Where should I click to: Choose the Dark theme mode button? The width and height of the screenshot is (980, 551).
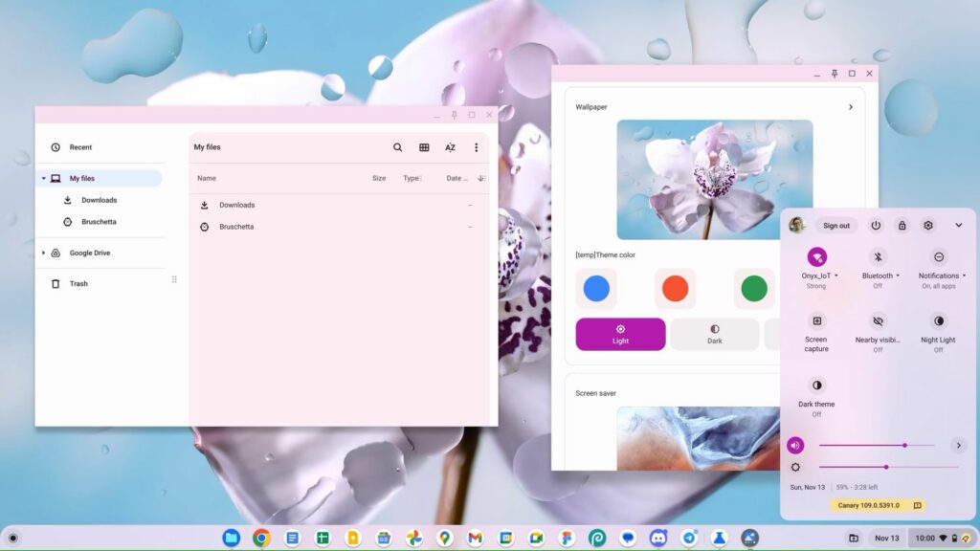point(715,334)
